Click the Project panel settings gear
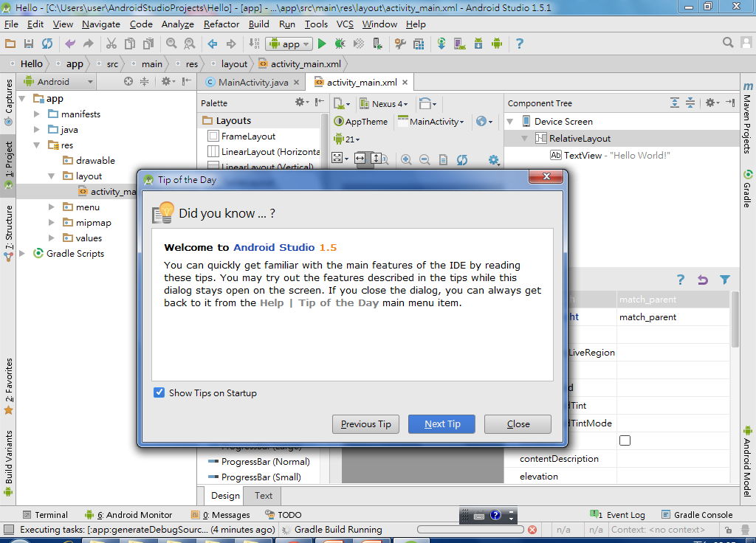 pos(168,81)
